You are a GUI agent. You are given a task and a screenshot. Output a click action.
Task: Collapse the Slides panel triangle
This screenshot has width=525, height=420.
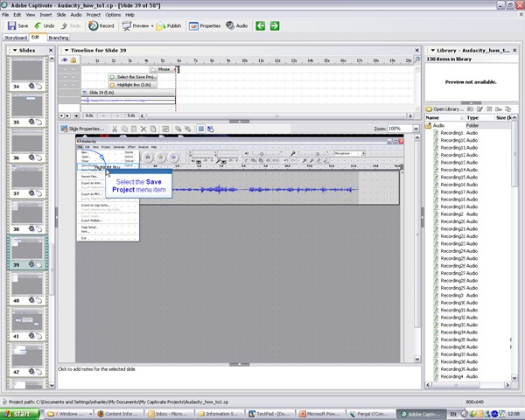[x=15, y=50]
